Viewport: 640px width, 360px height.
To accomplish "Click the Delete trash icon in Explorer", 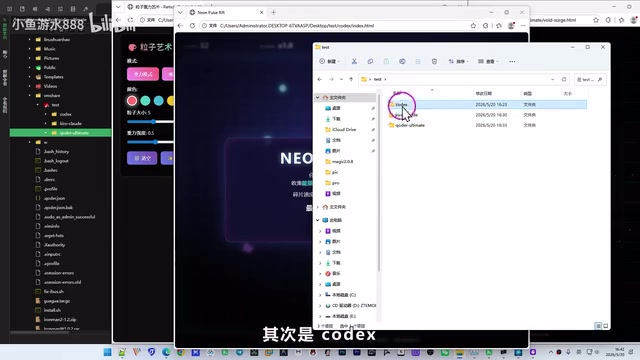I will click(434, 61).
